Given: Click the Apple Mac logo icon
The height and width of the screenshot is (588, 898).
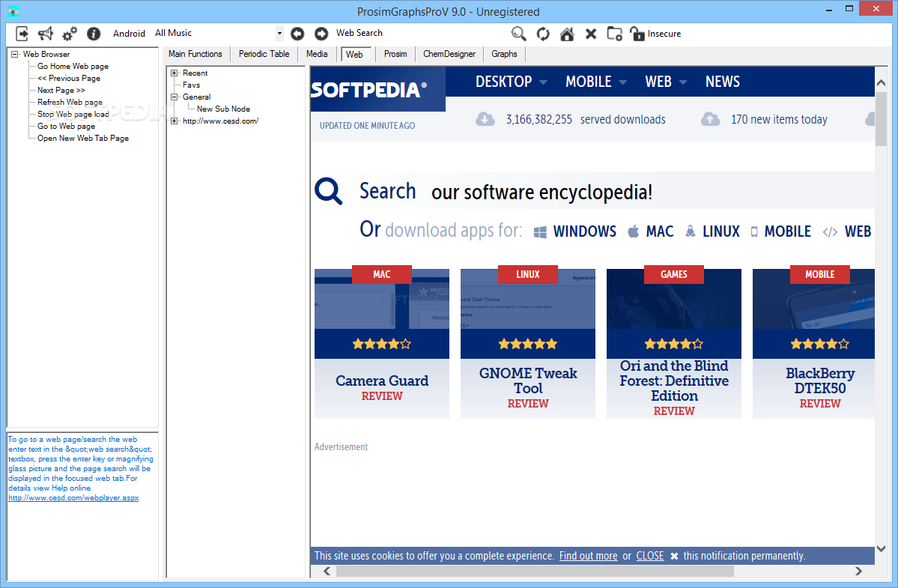Looking at the screenshot, I should (634, 231).
